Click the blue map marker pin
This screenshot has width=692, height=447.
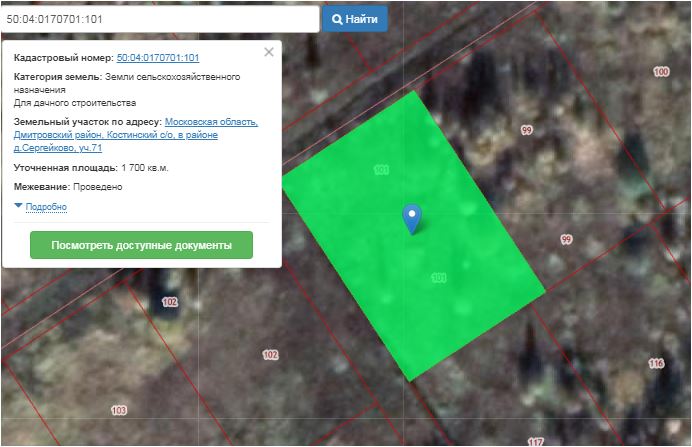(411, 217)
